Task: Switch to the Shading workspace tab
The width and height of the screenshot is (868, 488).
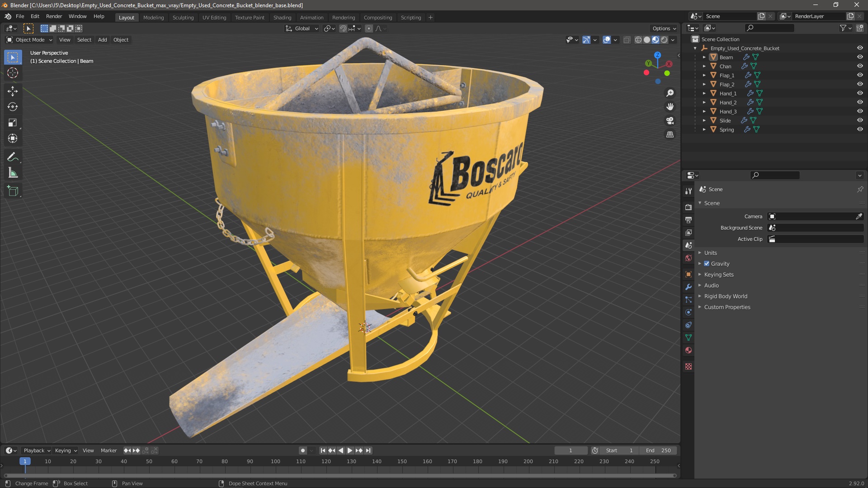Action: click(282, 18)
